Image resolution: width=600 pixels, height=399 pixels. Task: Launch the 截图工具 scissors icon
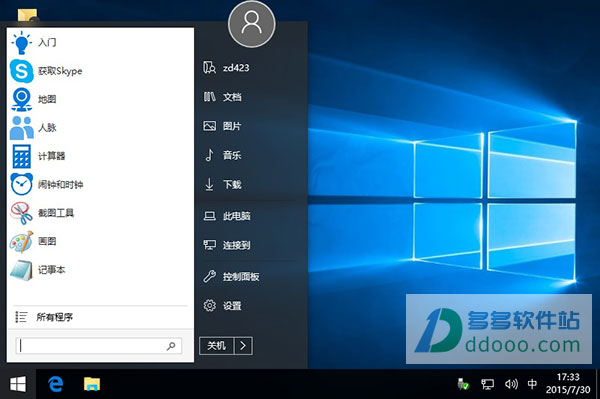click(x=22, y=213)
